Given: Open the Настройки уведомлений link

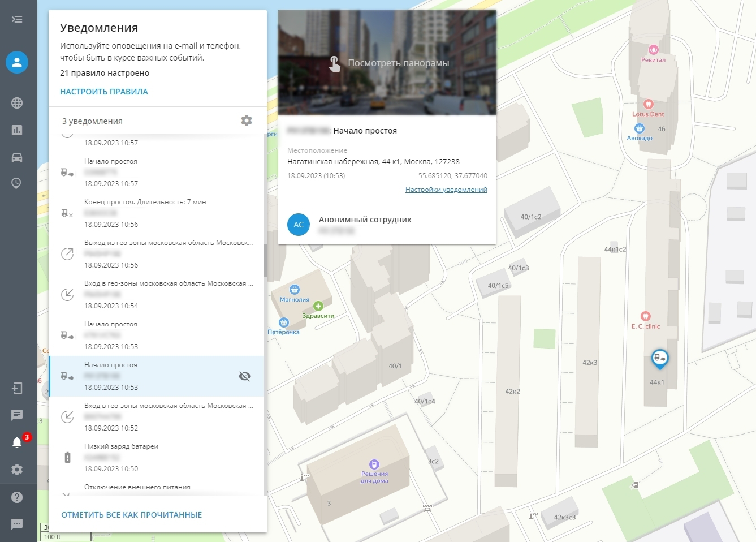Looking at the screenshot, I should click(446, 190).
